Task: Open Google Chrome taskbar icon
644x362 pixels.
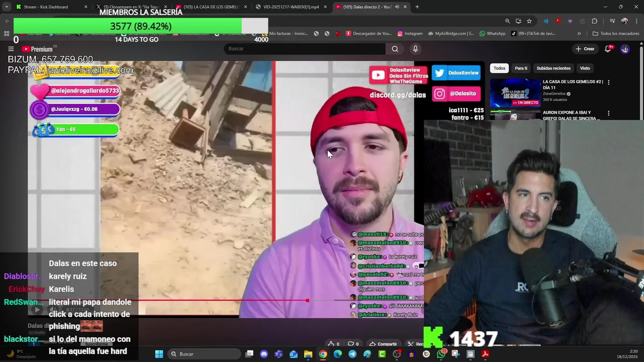Action: point(323,354)
